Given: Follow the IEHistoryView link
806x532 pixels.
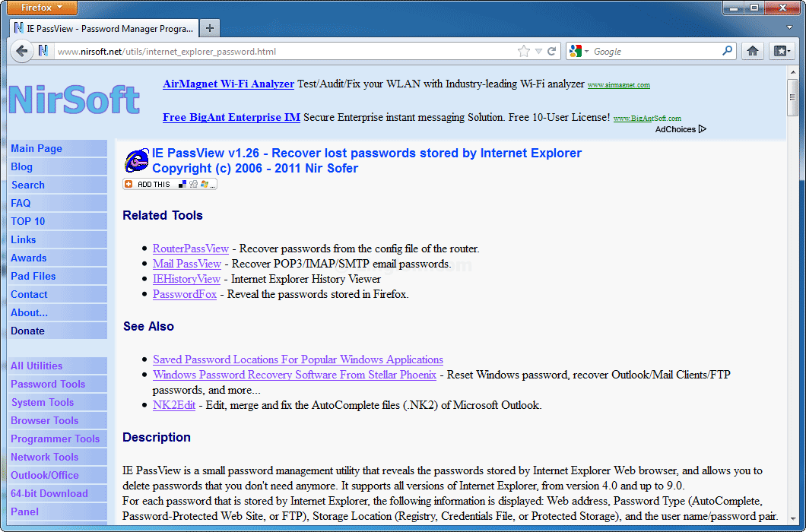Looking at the screenshot, I should [186, 279].
